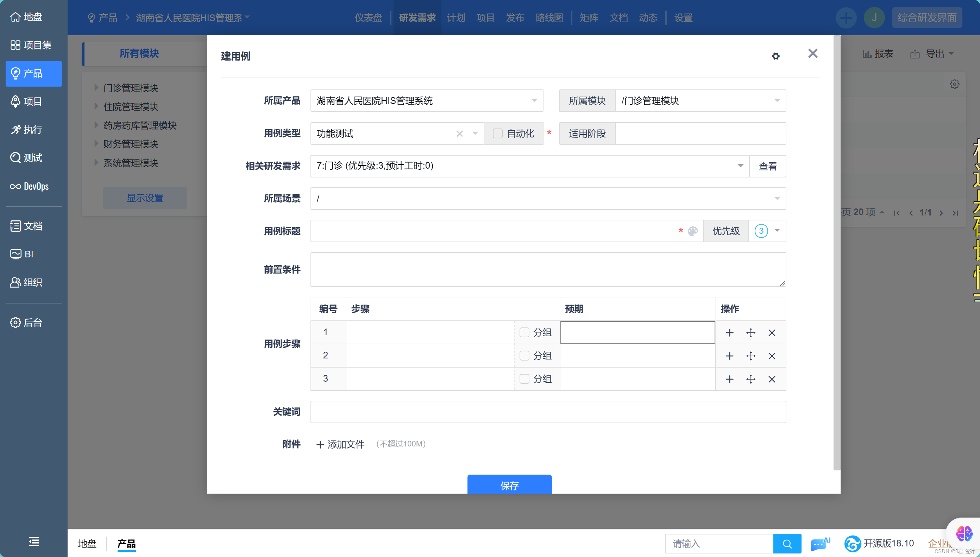Open the title color palette icon

(x=692, y=231)
